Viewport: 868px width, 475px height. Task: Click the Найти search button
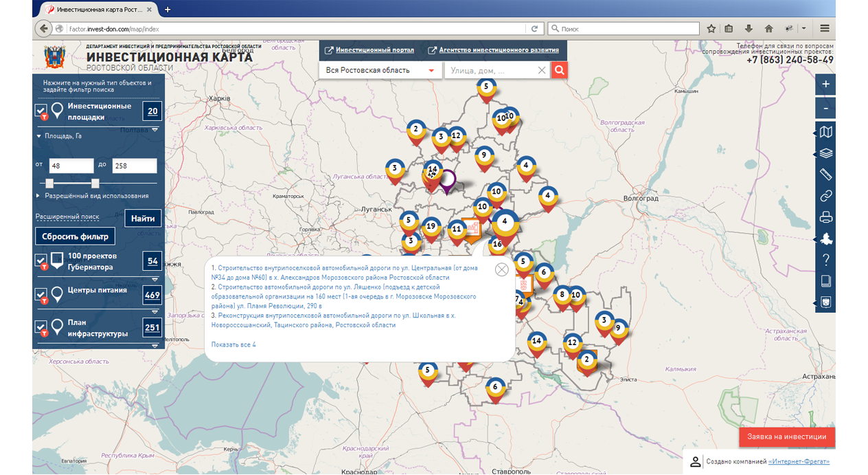[143, 219]
